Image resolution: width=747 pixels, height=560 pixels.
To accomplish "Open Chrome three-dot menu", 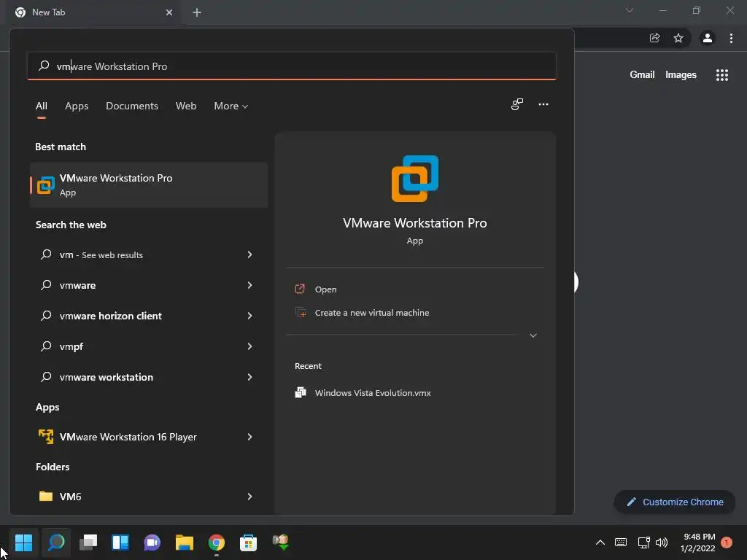I will pos(731,38).
